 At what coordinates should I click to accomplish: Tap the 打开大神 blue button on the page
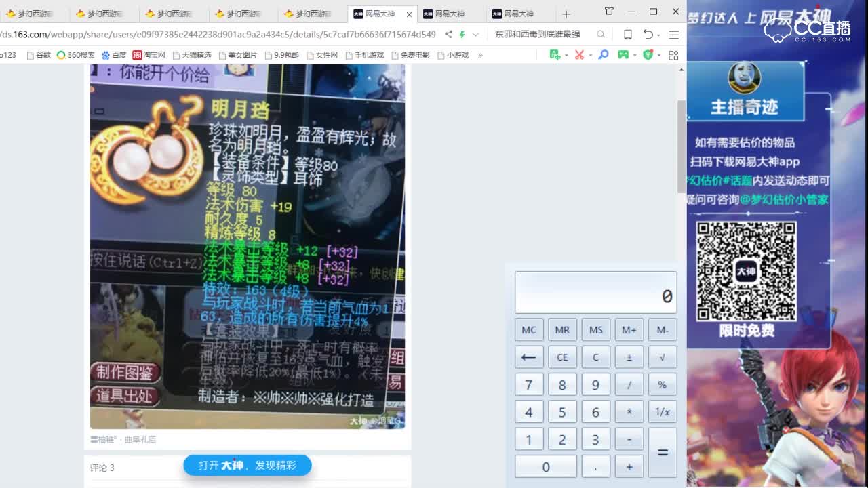[x=248, y=466]
